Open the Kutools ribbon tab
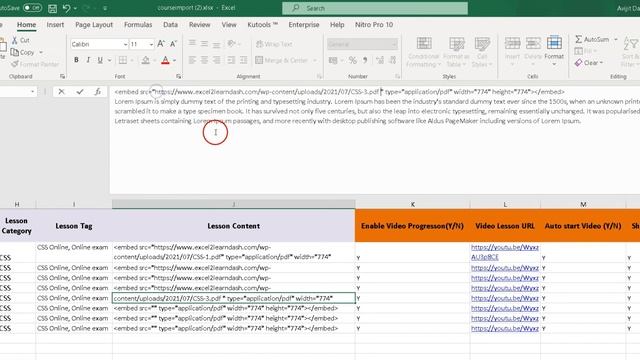 tap(262, 25)
